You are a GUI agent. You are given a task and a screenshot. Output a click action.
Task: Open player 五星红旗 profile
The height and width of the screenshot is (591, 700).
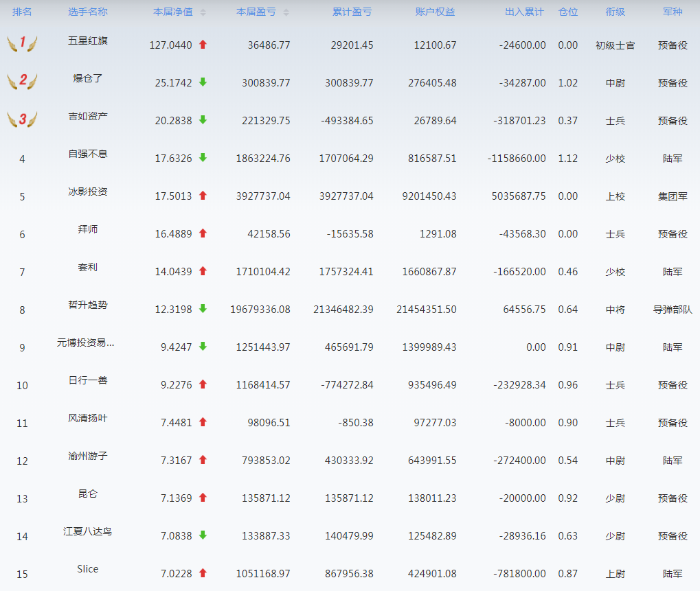tap(88, 40)
